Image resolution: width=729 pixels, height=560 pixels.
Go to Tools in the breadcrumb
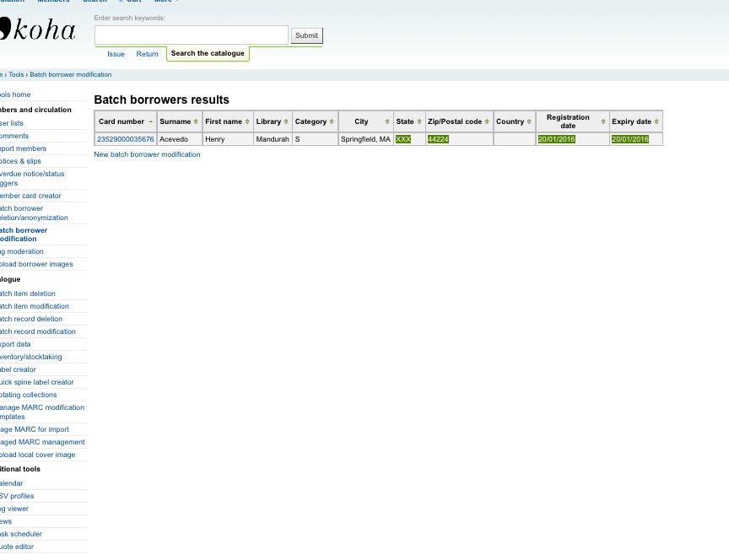click(x=16, y=75)
